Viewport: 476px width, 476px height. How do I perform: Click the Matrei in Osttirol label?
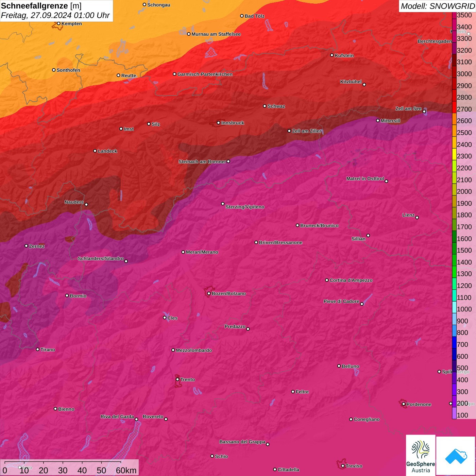tap(365, 178)
